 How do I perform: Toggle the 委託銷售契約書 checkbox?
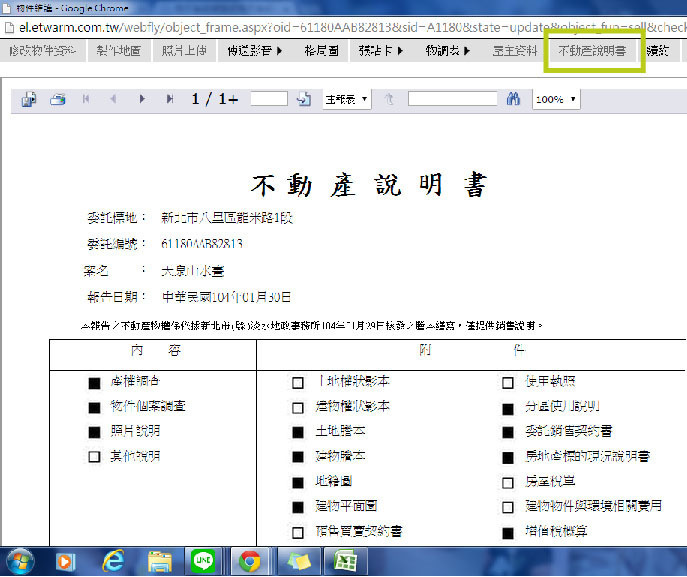(x=508, y=432)
